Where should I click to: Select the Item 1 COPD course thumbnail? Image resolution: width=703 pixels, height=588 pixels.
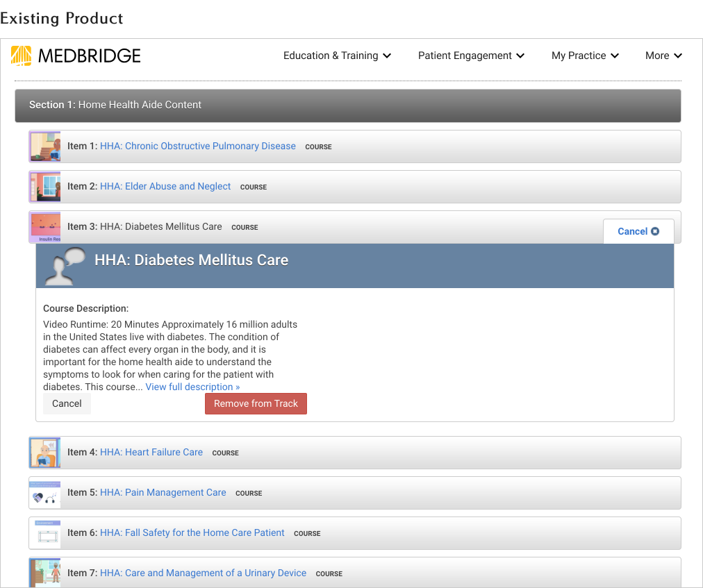[x=45, y=146]
